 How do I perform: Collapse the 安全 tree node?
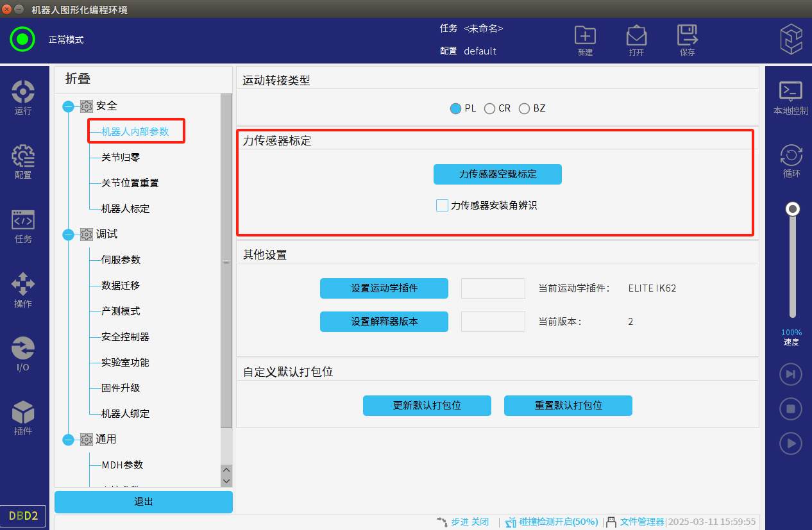[x=68, y=106]
